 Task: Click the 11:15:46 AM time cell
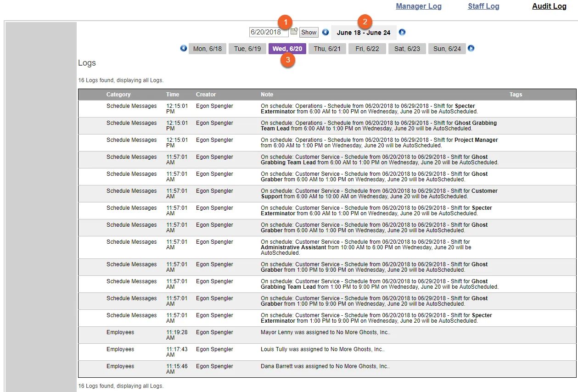click(177, 369)
